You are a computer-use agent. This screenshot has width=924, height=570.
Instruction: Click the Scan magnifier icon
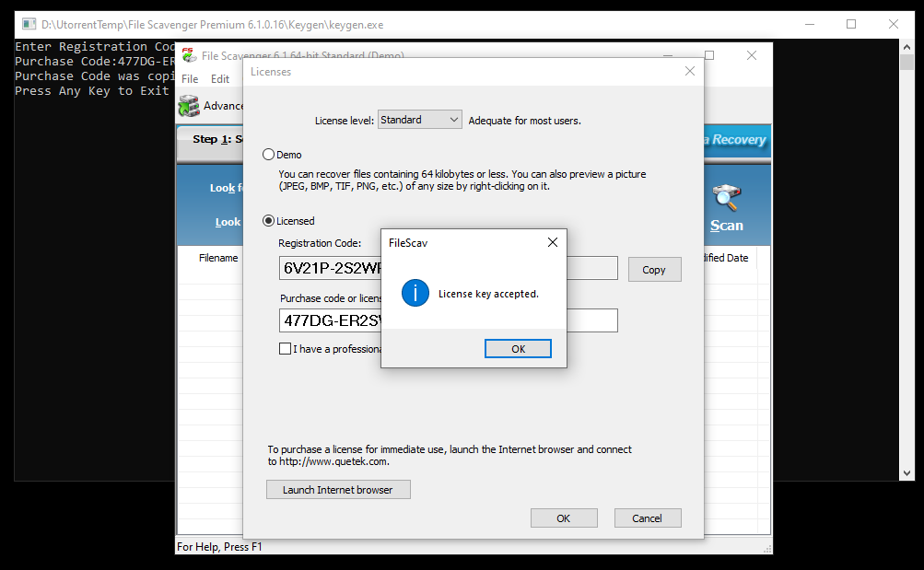[x=726, y=198]
